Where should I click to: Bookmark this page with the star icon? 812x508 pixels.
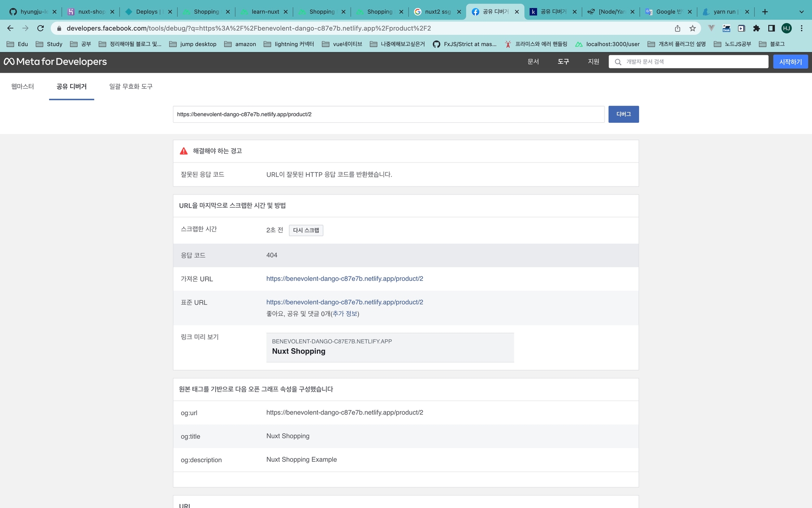click(x=693, y=28)
